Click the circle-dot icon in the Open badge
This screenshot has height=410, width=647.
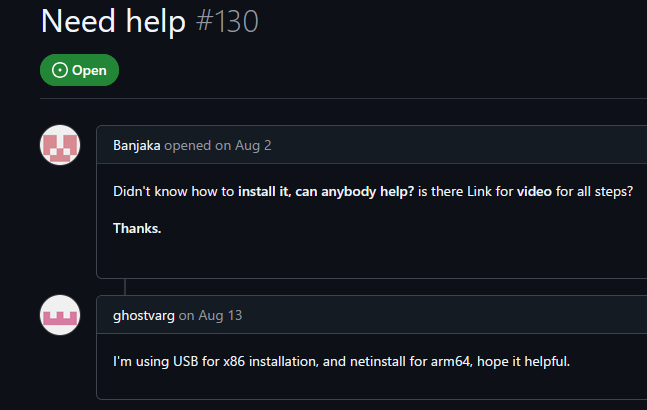[59, 71]
